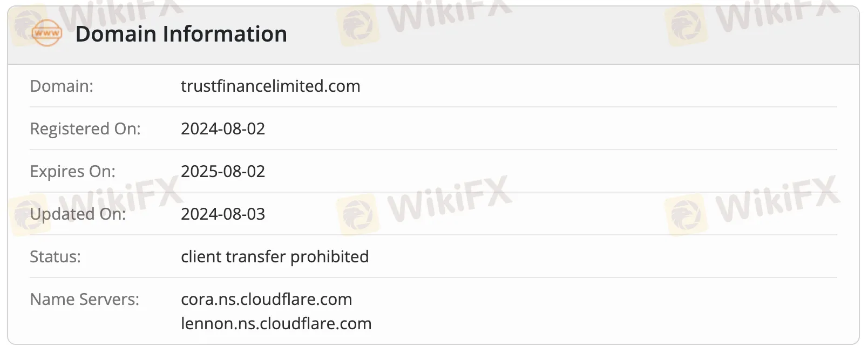Click the orange www globe icon
This screenshot has width=868, height=353.
pos(47,33)
